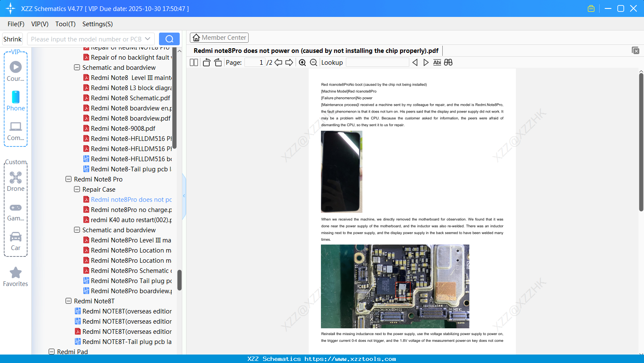This screenshot has height=363, width=644.
Task: Rotate the page clockwise
Action: click(x=218, y=63)
